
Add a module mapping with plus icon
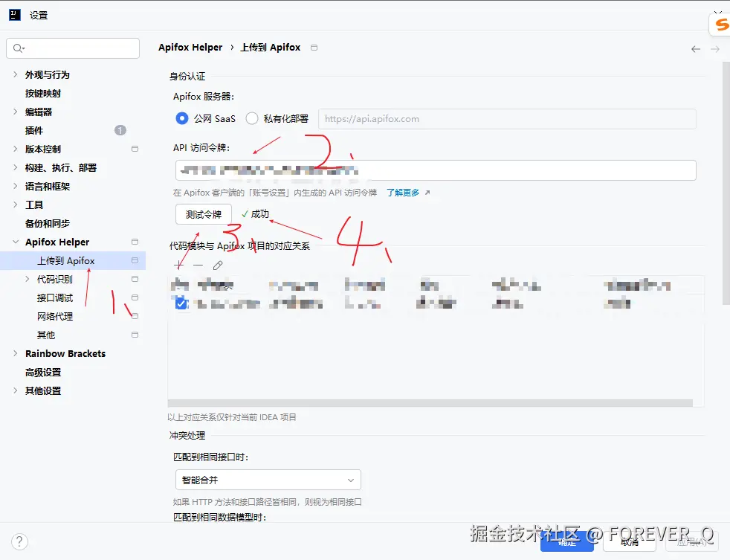pyautogui.click(x=178, y=265)
